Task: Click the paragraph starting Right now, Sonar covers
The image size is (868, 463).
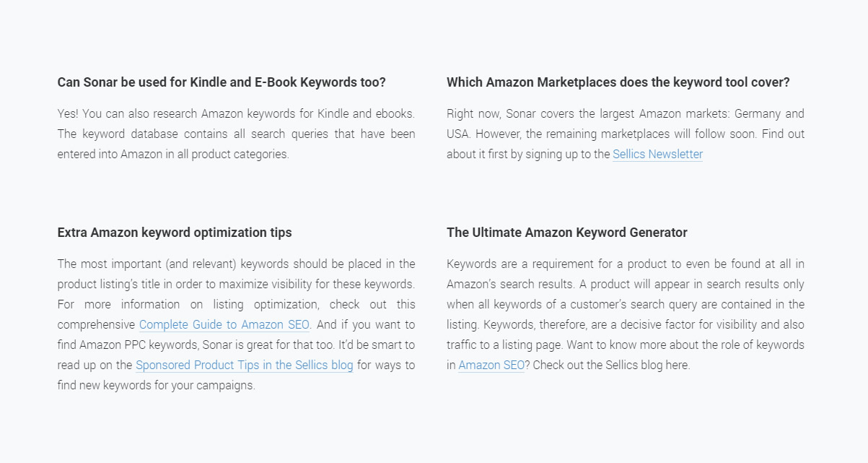Action: pyautogui.click(x=626, y=134)
